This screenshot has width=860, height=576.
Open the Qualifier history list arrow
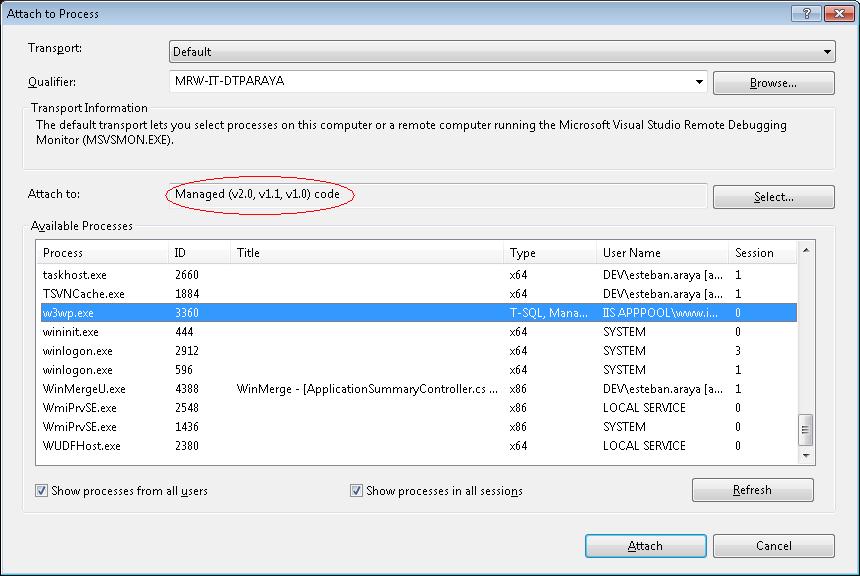[700, 83]
